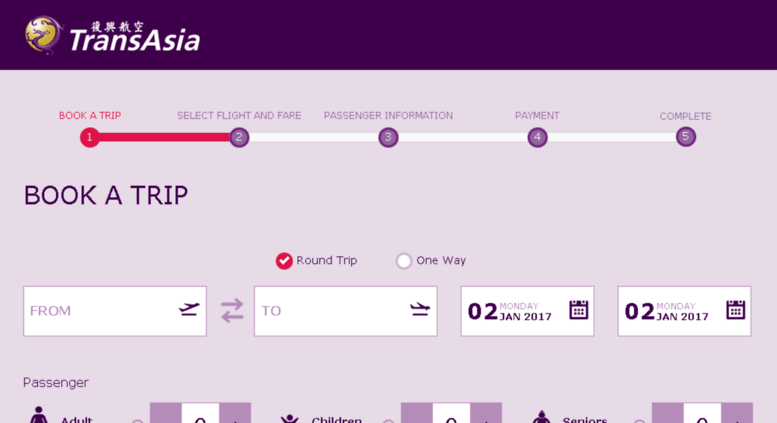Screen dimensions: 777x423
Task: Click step 4 Payment marker
Action: [538, 137]
